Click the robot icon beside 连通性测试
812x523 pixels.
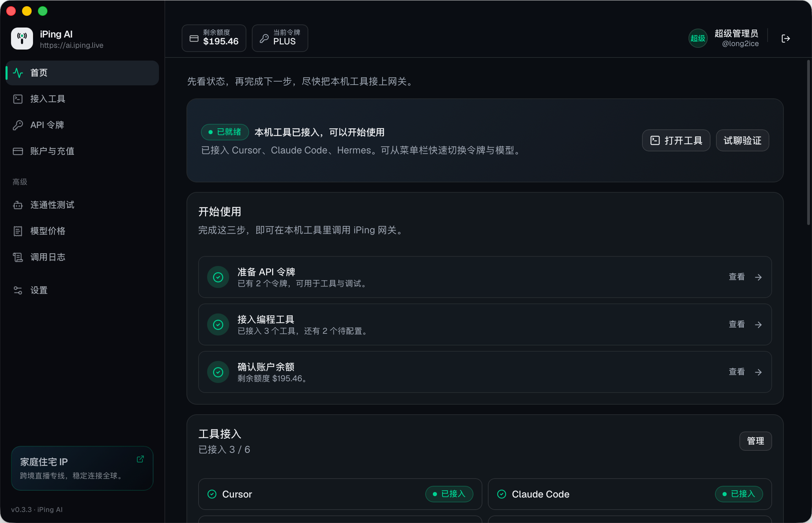tap(18, 205)
